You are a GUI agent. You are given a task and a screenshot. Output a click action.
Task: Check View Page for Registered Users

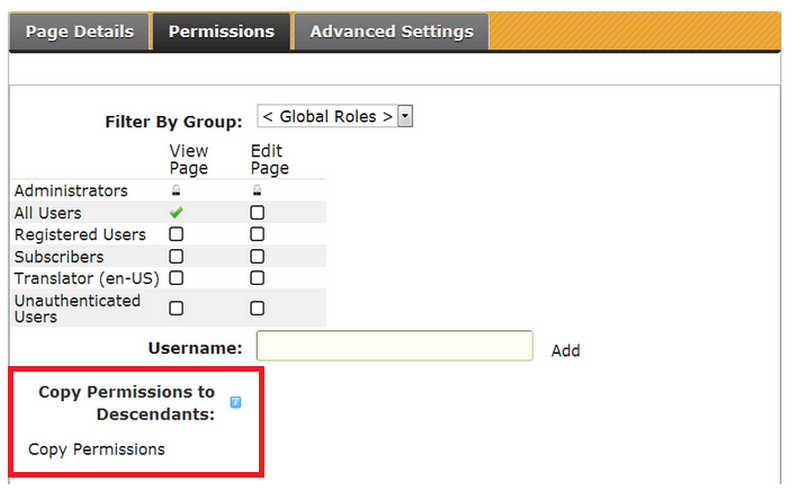click(176, 235)
